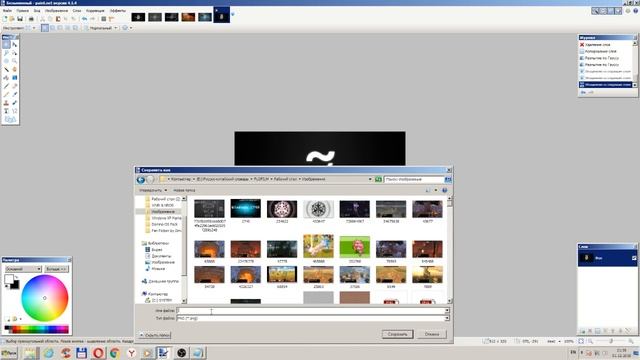Open the antialiasing dropdown in the toolbar

(127, 28)
